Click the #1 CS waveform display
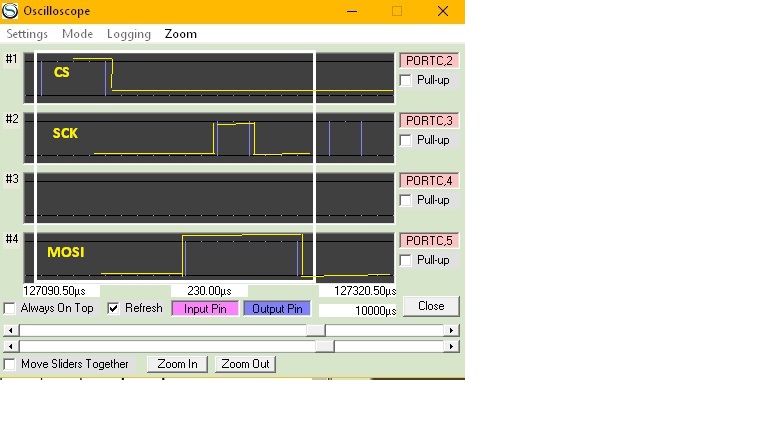The height and width of the screenshot is (433, 780). click(209, 78)
